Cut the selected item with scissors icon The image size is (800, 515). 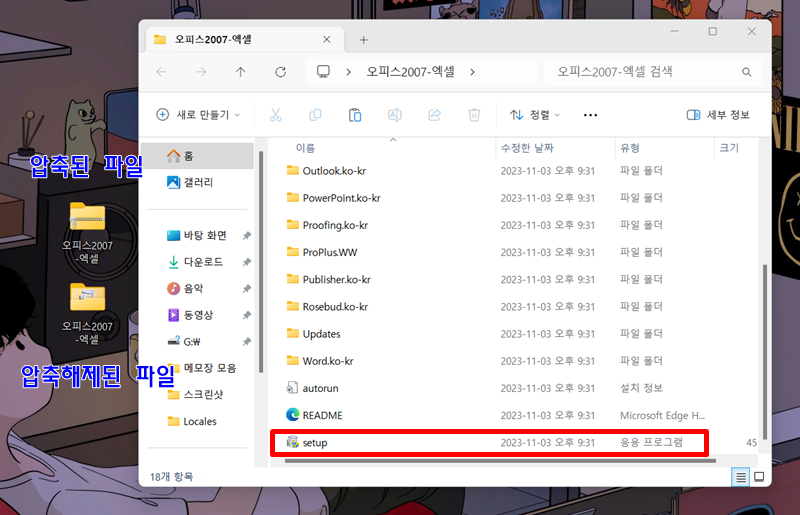point(276,115)
